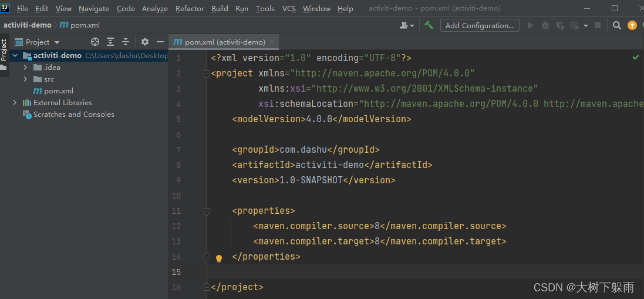Click pom.xml breadcrumb in navigation bar
644x299 pixels.
point(80,25)
